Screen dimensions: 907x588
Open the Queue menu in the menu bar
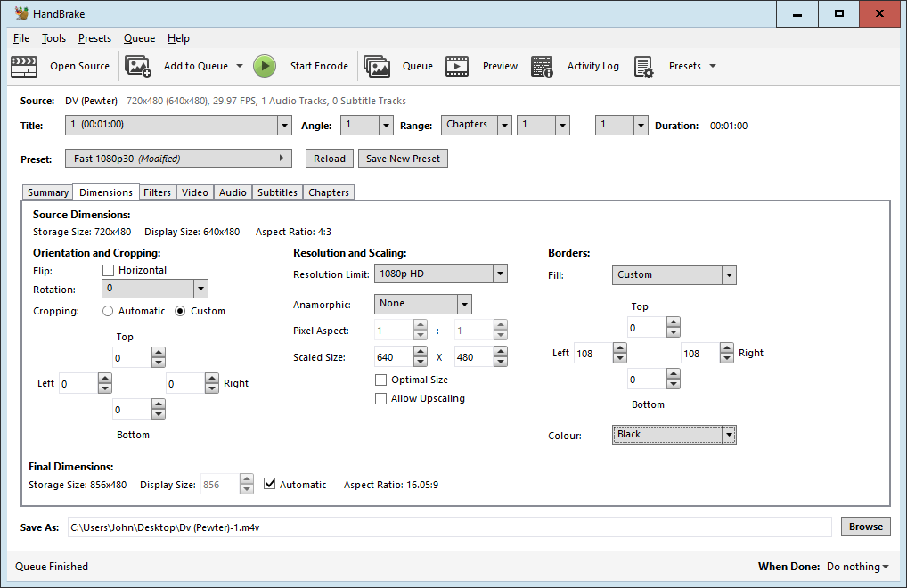point(139,38)
